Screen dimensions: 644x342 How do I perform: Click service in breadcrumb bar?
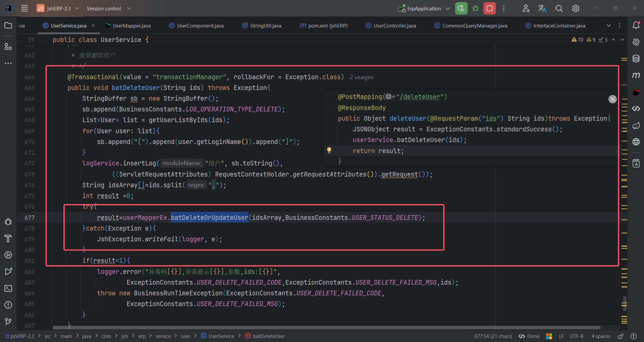pyautogui.click(x=163, y=336)
